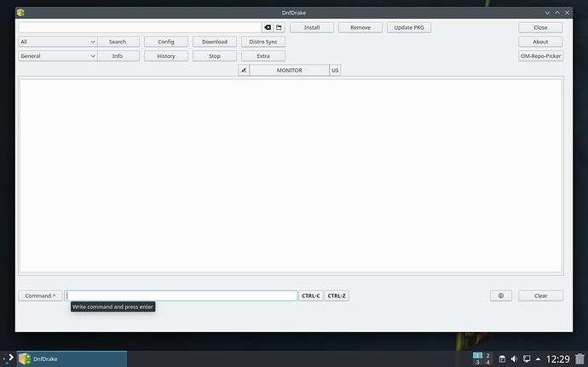This screenshot has height=367, width=588.
Task: Open the General info dropdown
Action: 58,56
